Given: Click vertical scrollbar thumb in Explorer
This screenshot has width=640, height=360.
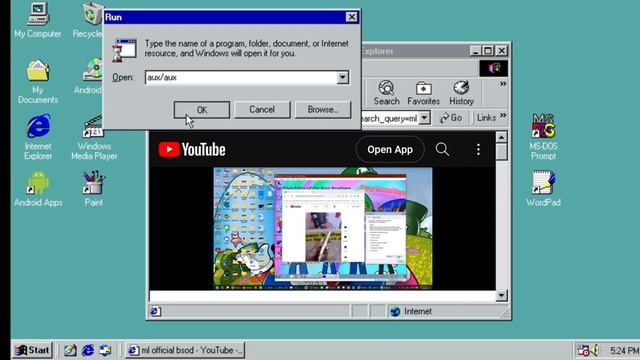Looking at the screenshot, I should [502, 151].
